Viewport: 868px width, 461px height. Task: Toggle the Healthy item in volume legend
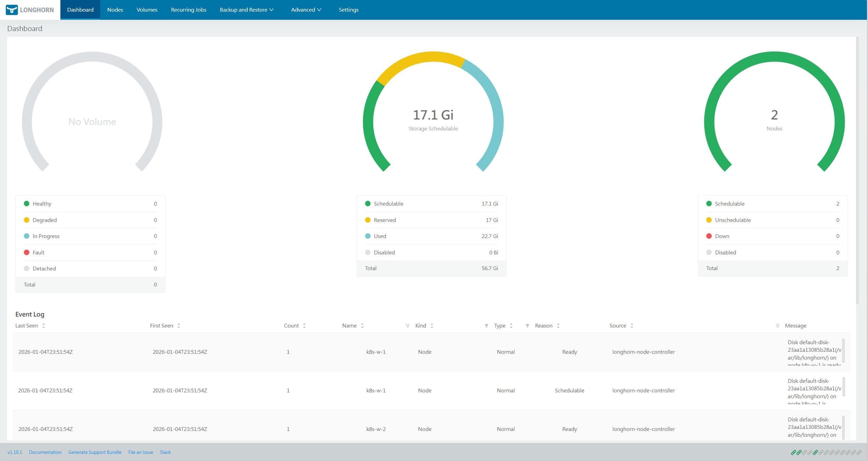[42, 204]
